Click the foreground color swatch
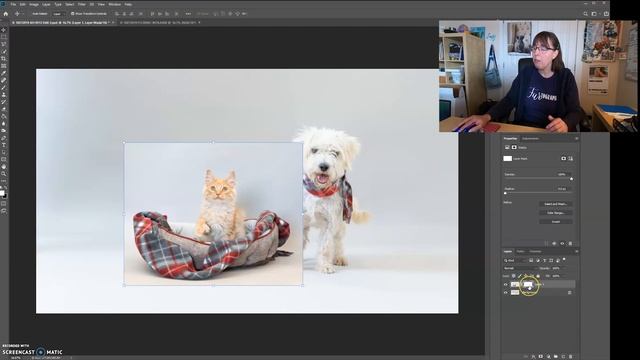This screenshot has height=360, width=640. [x=2, y=193]
